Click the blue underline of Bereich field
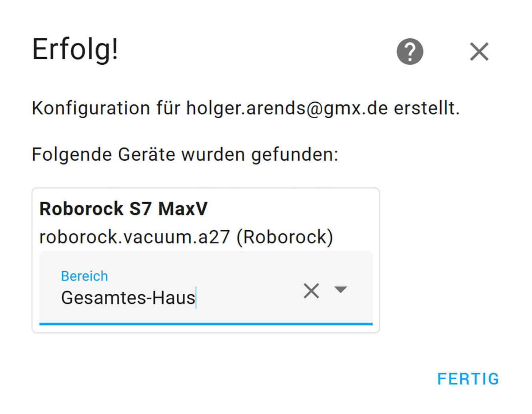532x414 pixels. (x=206, y=324)
